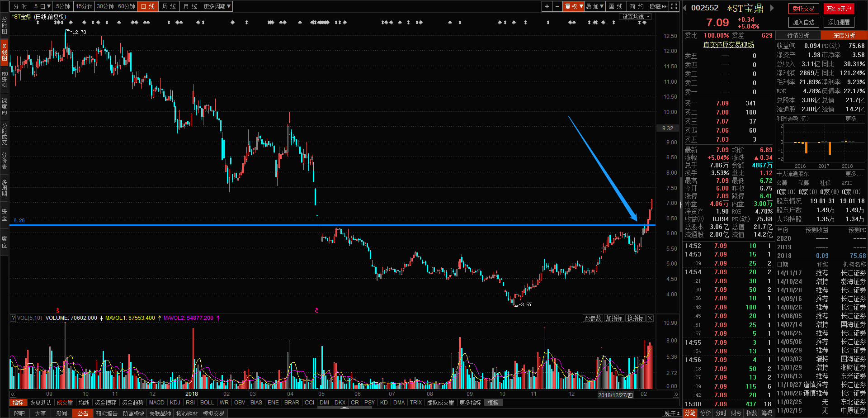868x418 pixels.
Task: Click the VOL indicator help question mark
Action: click(x=13, y=318)
